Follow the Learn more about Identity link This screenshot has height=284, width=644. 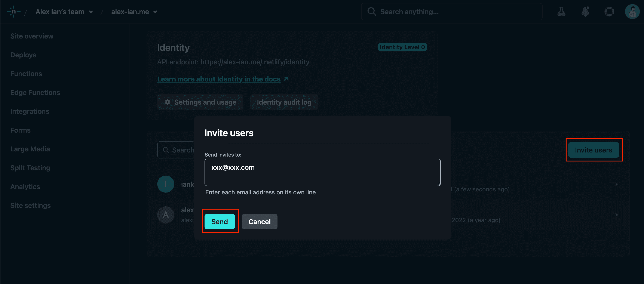pyautogui.click(x=218, y=79)
